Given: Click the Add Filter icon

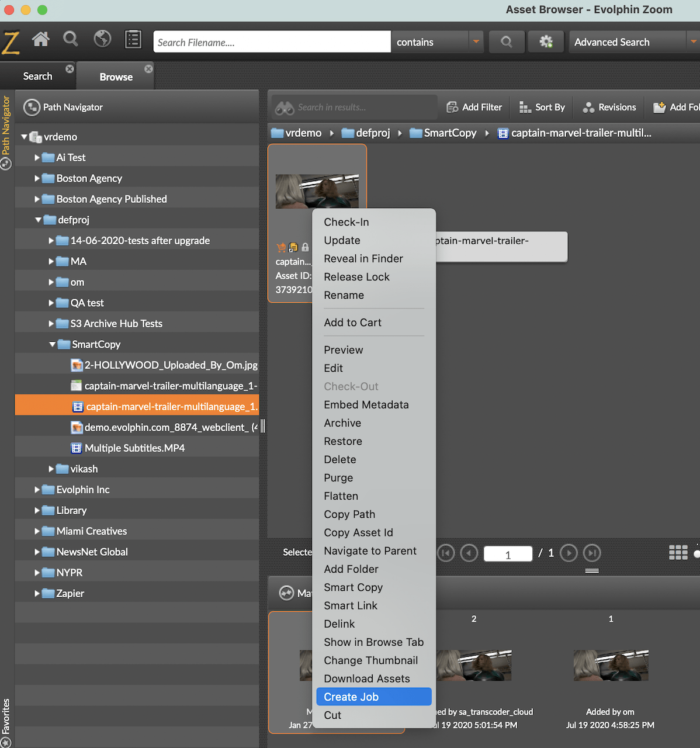Looking at the screenshot, I should [452, 108].
